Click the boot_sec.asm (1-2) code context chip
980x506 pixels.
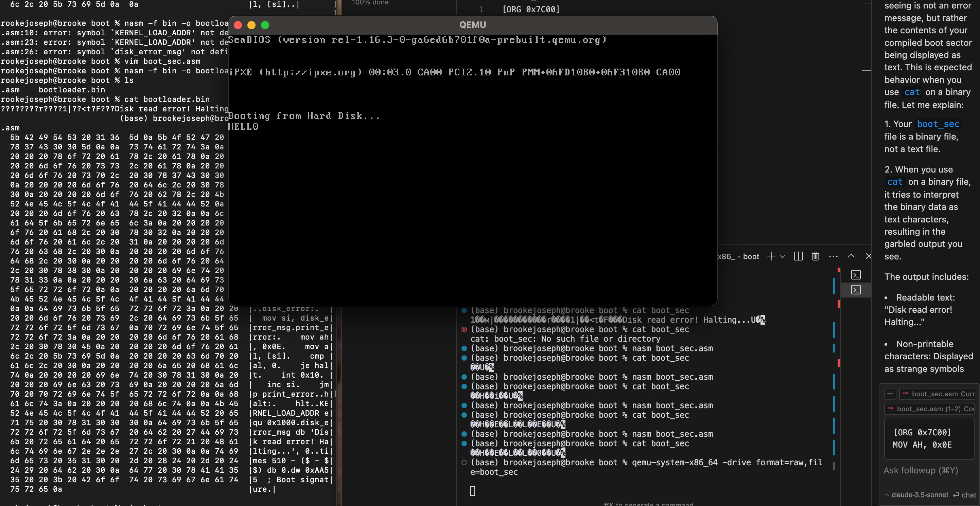(930, 409)
